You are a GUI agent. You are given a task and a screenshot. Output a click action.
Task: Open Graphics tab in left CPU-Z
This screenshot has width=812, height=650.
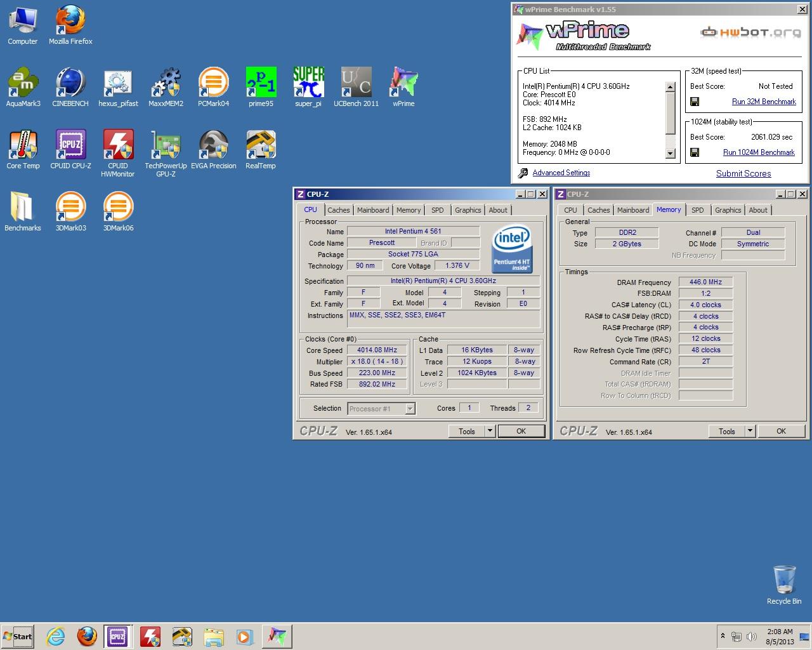tap(468, 210)
